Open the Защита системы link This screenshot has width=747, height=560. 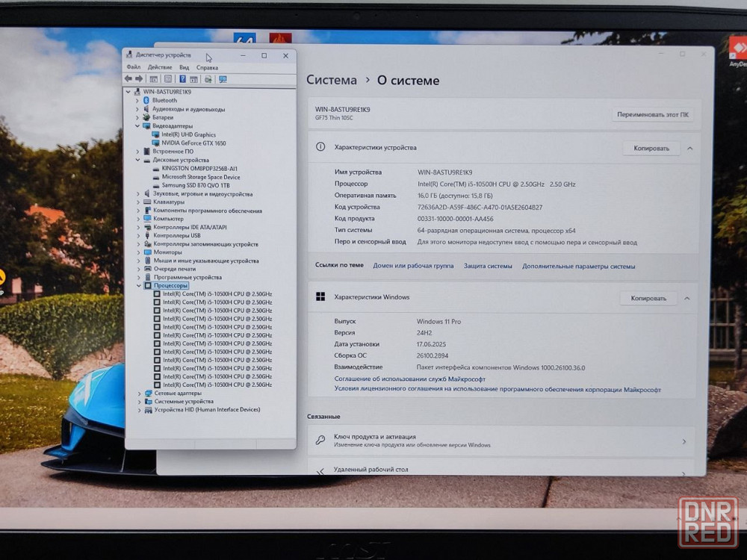(x=488, y=267)
